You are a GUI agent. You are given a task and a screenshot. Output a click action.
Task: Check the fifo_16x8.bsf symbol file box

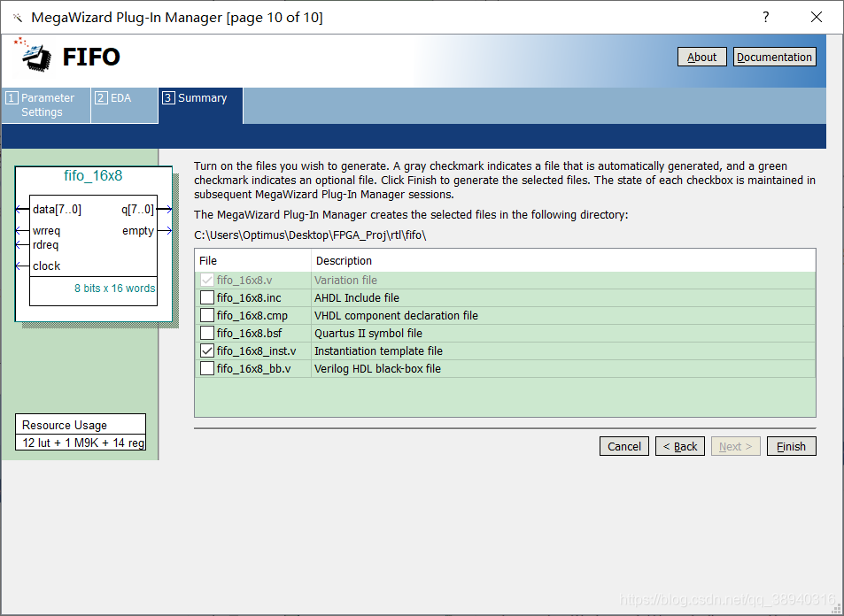pyautogui.click(x=206, y=333)
